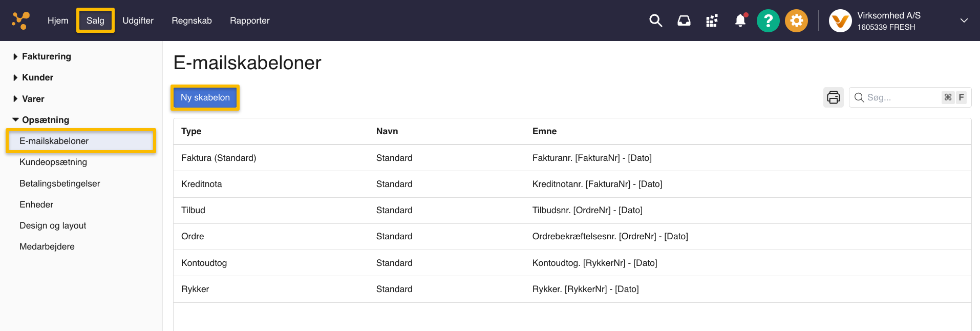This screenshot has width=980, height=331.
Task: Go to the Udgifter menu
Action: pyautogui.click(x=138, y=20)
